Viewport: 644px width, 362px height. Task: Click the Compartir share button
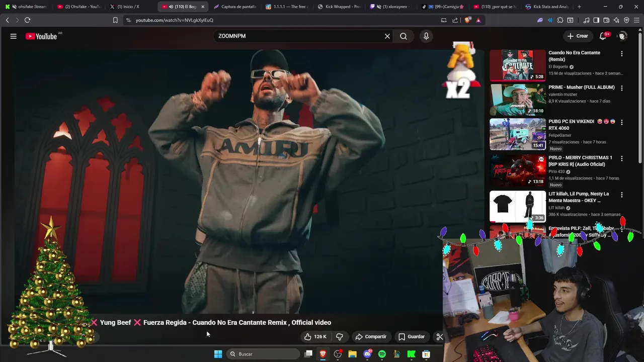(371, 337)
